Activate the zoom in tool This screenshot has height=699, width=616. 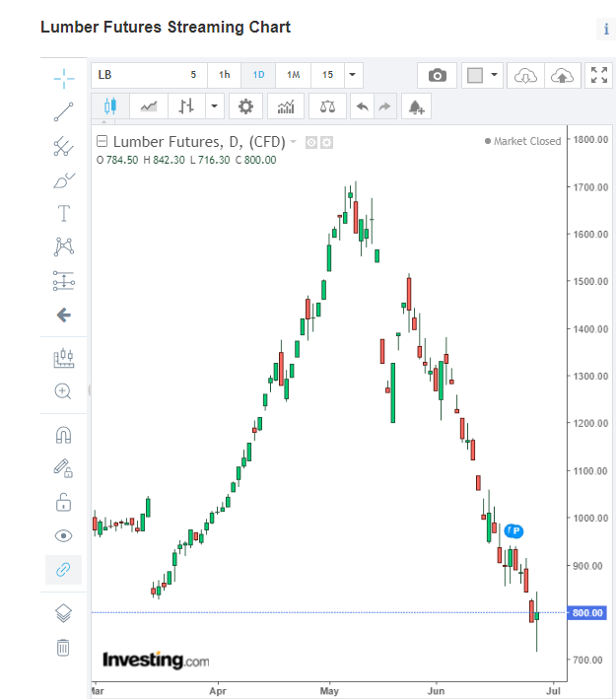[63, 391]
